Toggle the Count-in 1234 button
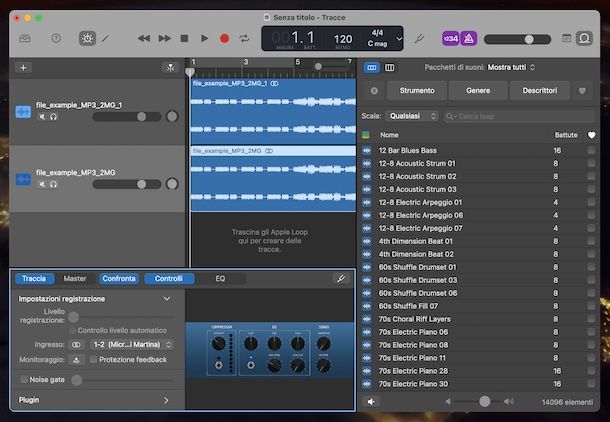Viewport: 610px width, 422px height. tap(450, 39)
